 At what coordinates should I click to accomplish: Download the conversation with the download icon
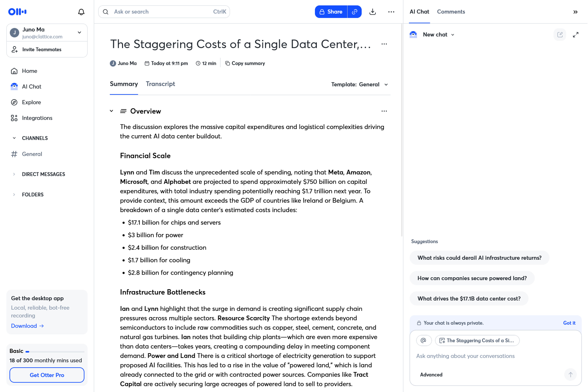(x=373, y=12)
